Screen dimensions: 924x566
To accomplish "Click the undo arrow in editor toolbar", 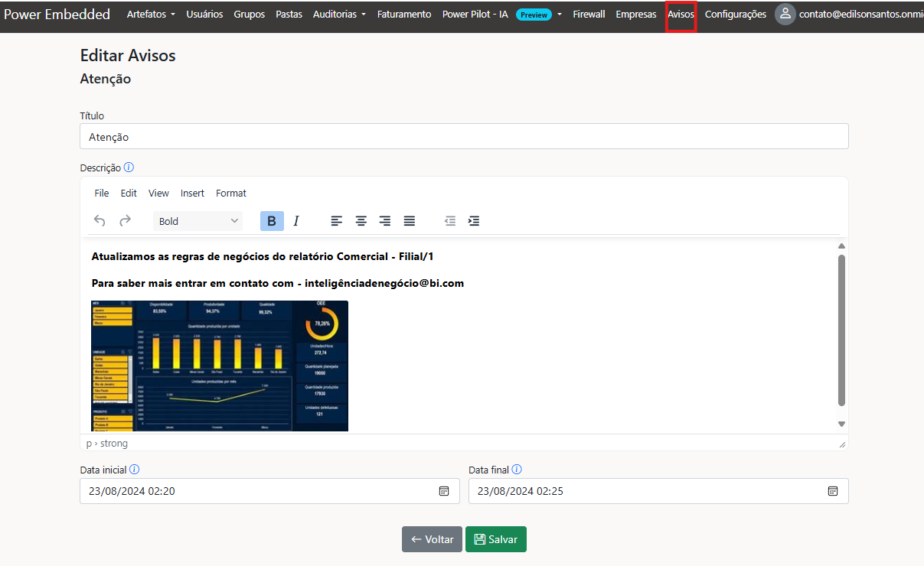I will [x=100, y=221].
